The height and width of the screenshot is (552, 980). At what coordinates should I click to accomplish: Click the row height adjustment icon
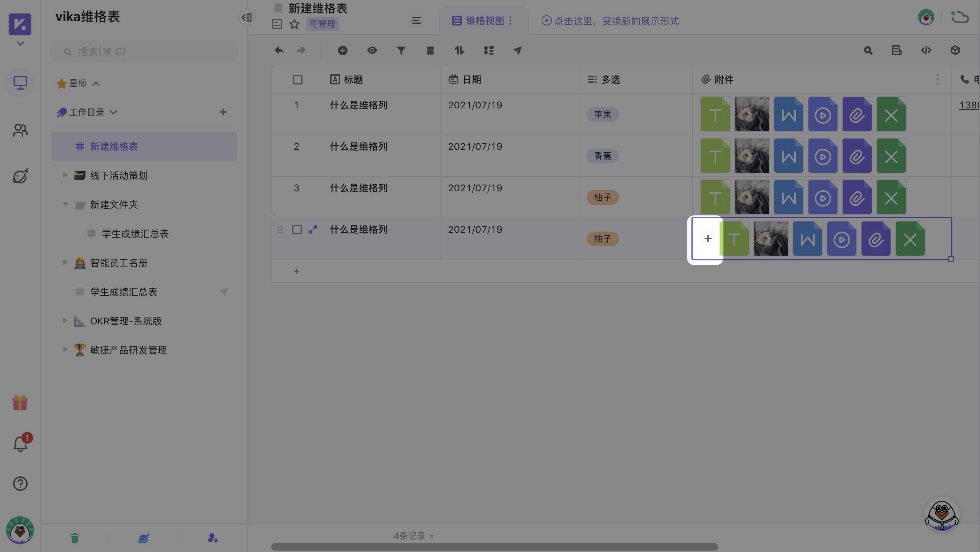coord(489,50)
